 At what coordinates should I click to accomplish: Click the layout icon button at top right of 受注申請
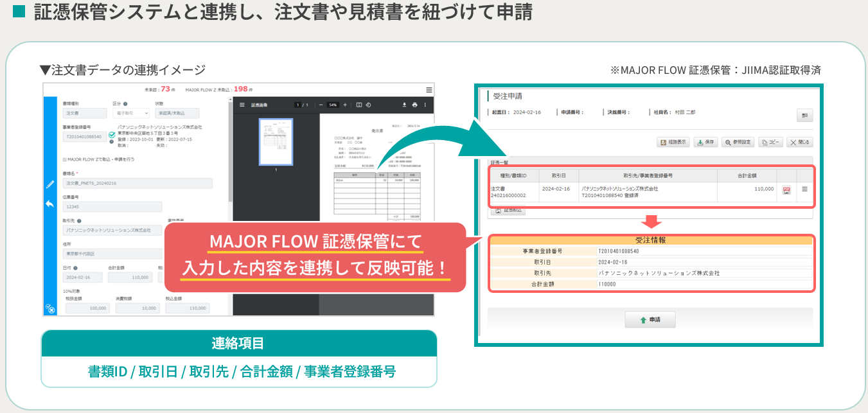(x=805, y=115)
